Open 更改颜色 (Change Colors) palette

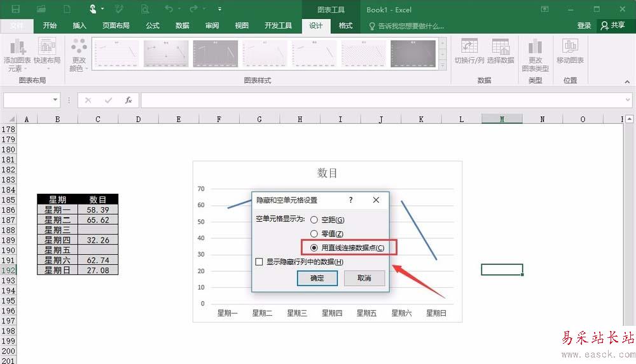click(79, 55)
